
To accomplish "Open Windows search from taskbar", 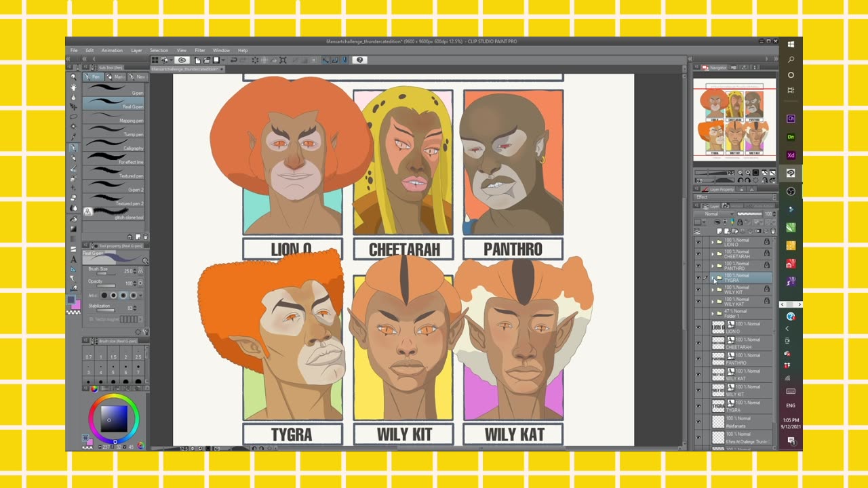I will click(x=791, y=60).
